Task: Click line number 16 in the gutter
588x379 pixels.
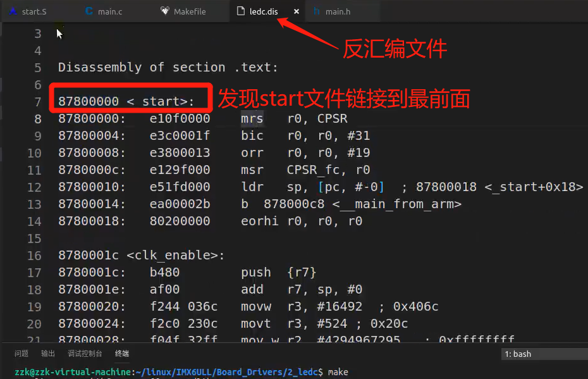Action: click(34, 256)
